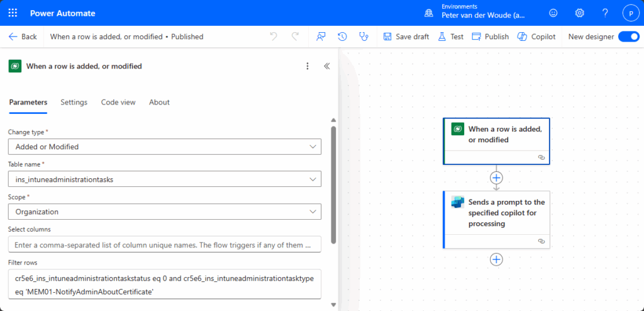Screen dimensions: 644x311
Task: Click the feedback smiley icon
Action: tap(553, 13)
